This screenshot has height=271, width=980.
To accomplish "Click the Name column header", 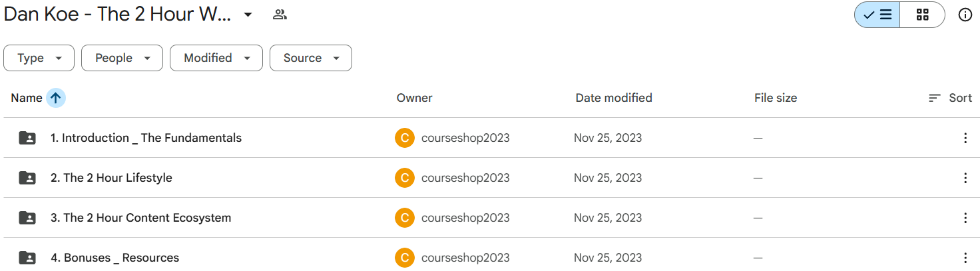I will click(27, 98).
